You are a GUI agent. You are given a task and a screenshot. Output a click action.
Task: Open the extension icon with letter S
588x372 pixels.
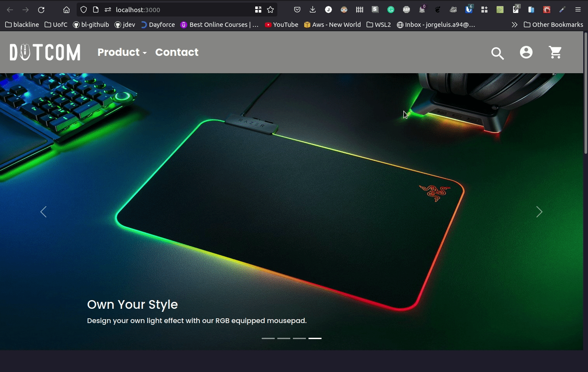coord(375,10)
